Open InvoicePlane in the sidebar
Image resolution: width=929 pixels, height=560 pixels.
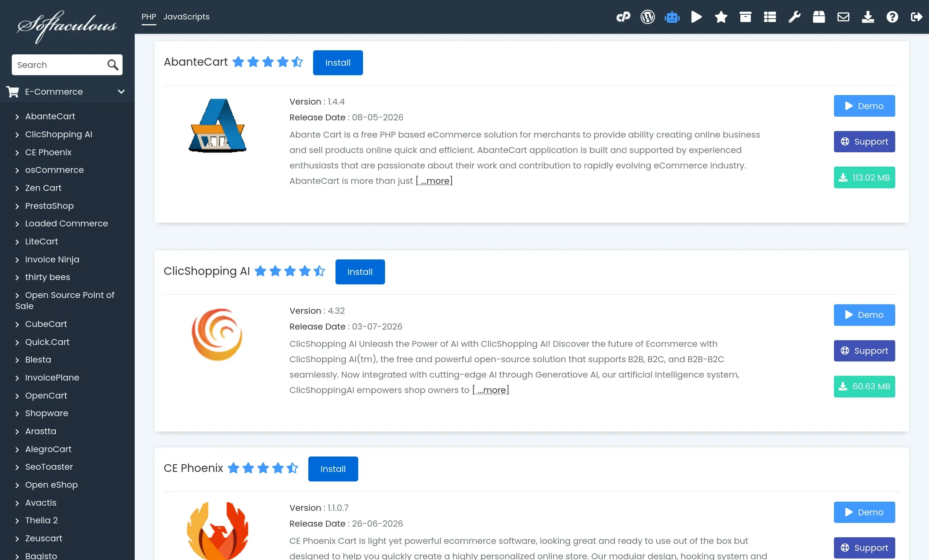click(x=52, y=377)
